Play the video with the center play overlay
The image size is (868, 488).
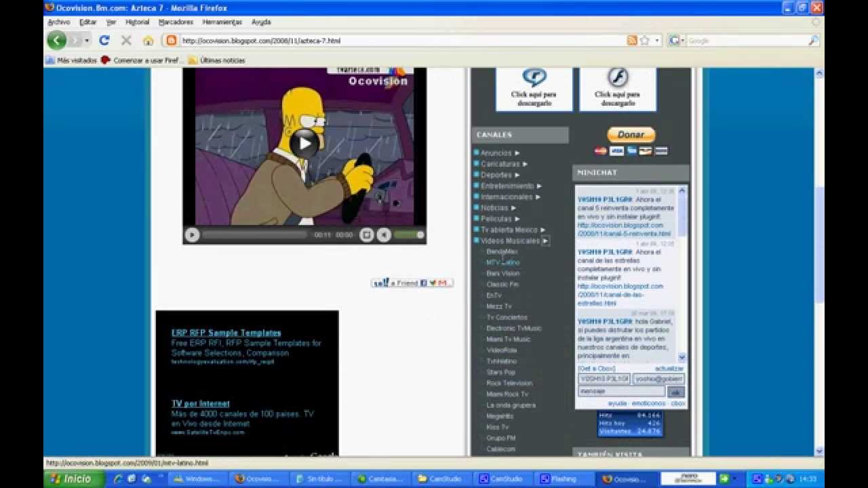point(305,143)
